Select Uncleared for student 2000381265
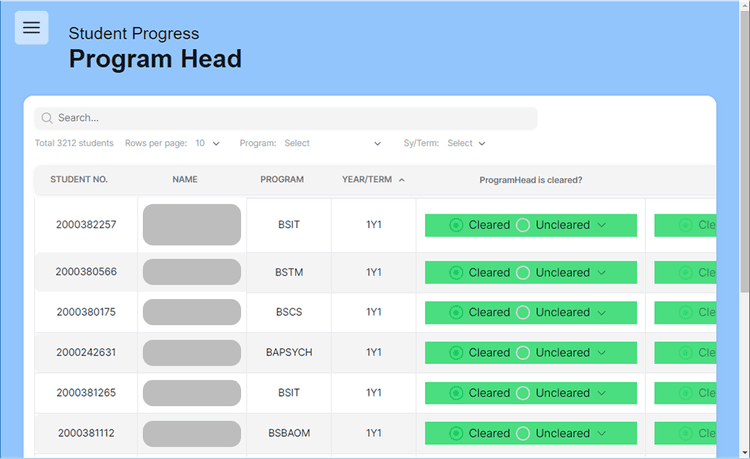This screenshot has height=459, width=750. 523,393
